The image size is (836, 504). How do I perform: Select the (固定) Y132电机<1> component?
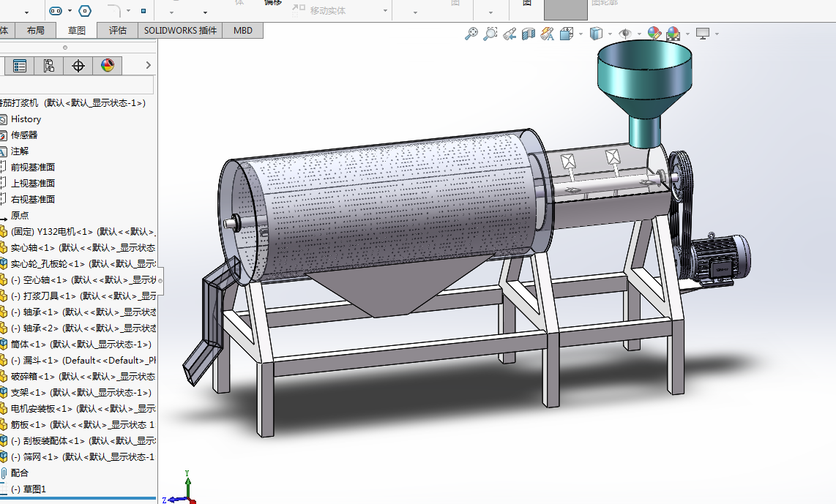tap(83, 232)
